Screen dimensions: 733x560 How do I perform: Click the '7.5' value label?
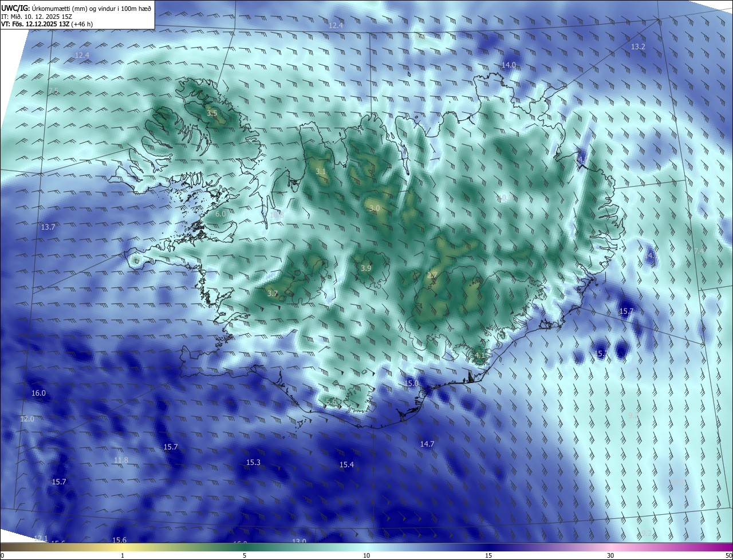point(53,91)
